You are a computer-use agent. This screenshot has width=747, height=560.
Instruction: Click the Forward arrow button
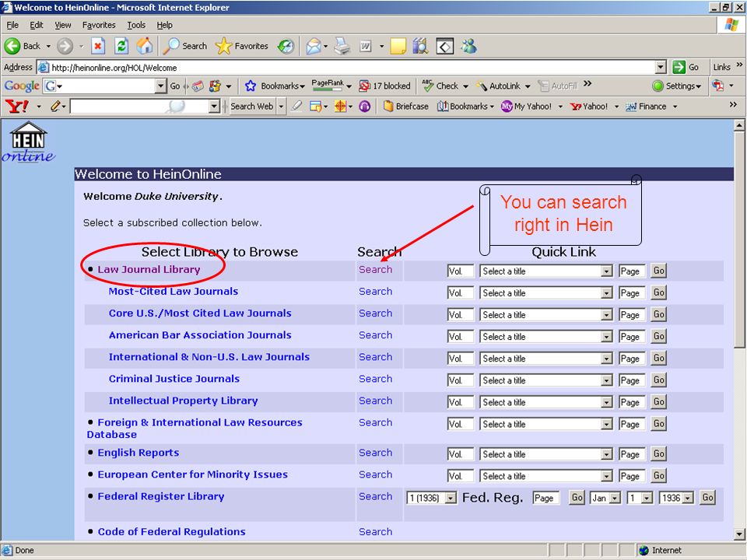(x=65, y=46)
